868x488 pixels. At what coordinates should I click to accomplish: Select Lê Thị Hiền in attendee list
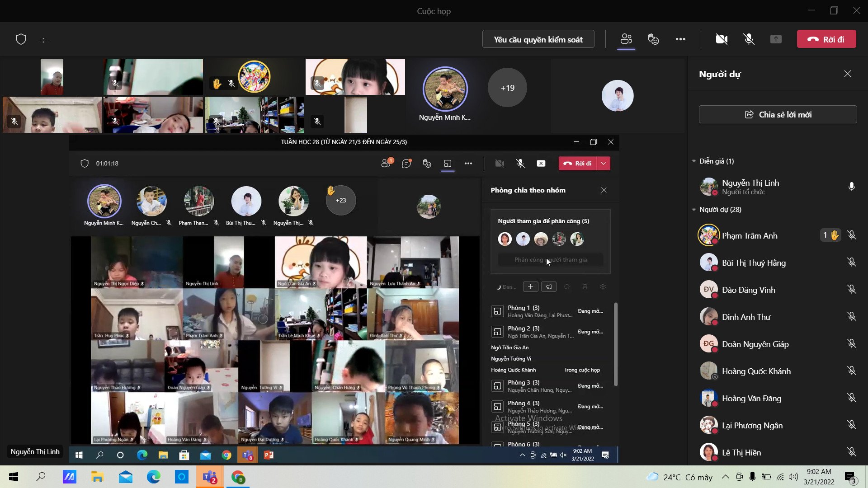click(741, 452)
